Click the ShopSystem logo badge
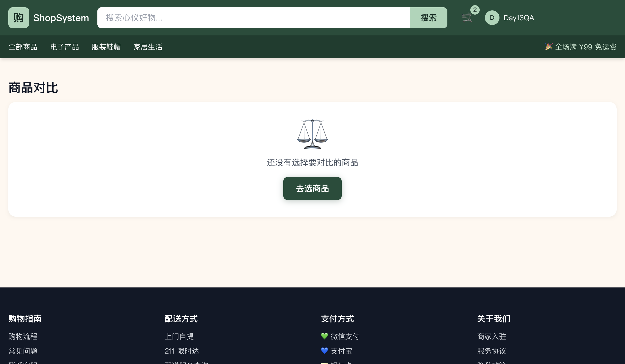This screenshot has height=364, width=625. pyautogui.click(x=19, y=18)
